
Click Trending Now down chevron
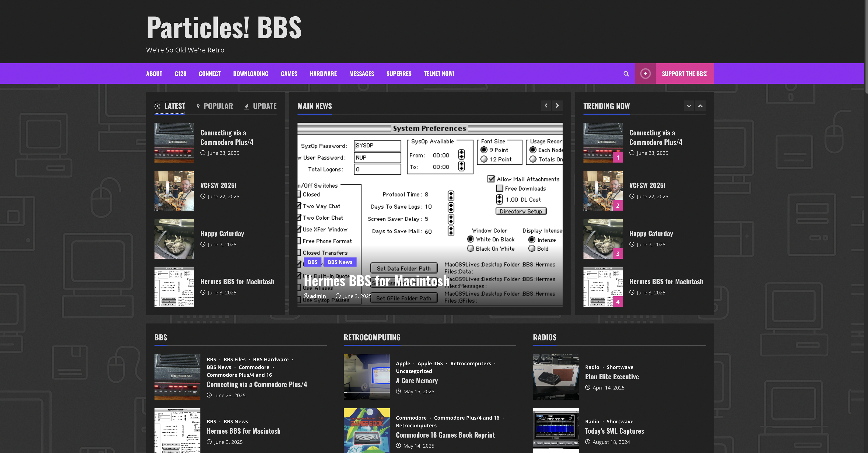689,106
